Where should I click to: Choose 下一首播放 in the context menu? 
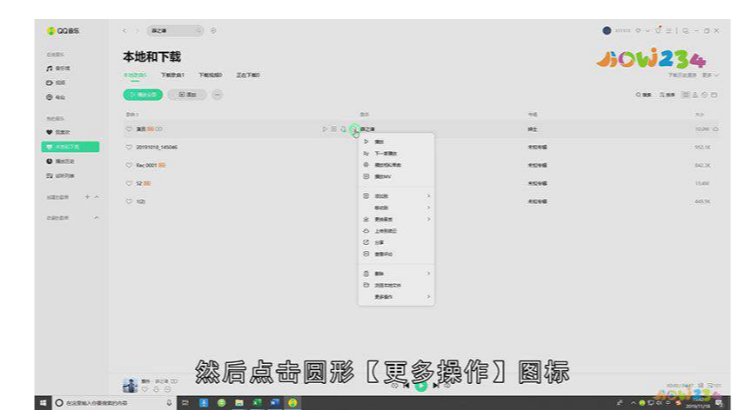click(396, 153)
